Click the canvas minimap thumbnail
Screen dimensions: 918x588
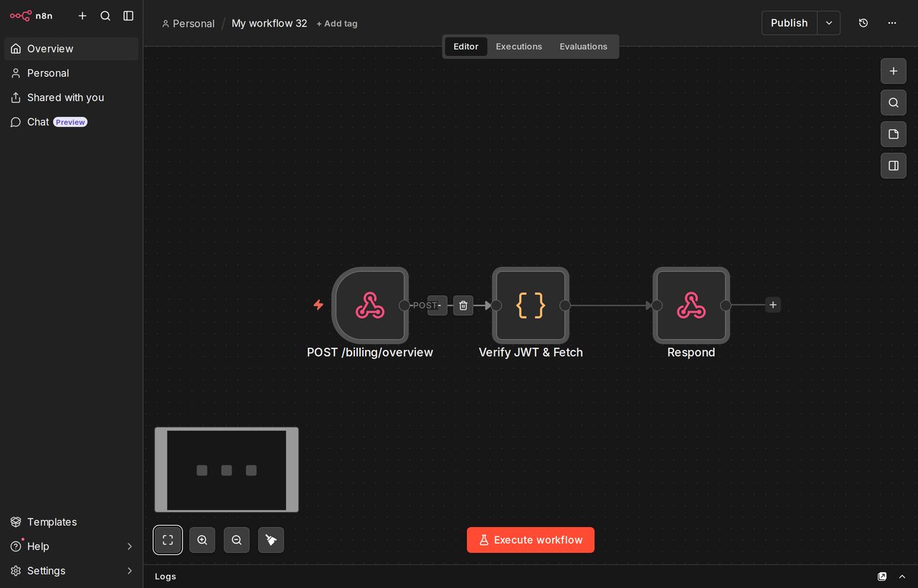pos(227,470)
